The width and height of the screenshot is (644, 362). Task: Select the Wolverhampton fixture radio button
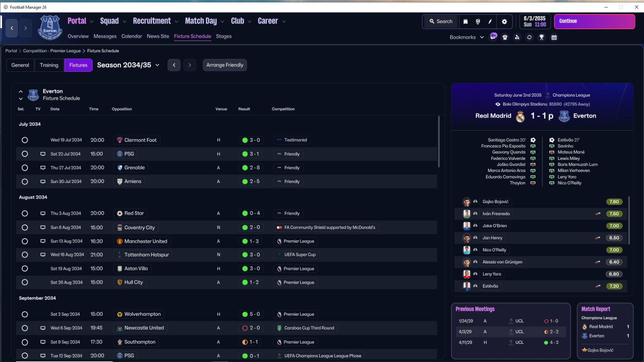tap(25, 315)
